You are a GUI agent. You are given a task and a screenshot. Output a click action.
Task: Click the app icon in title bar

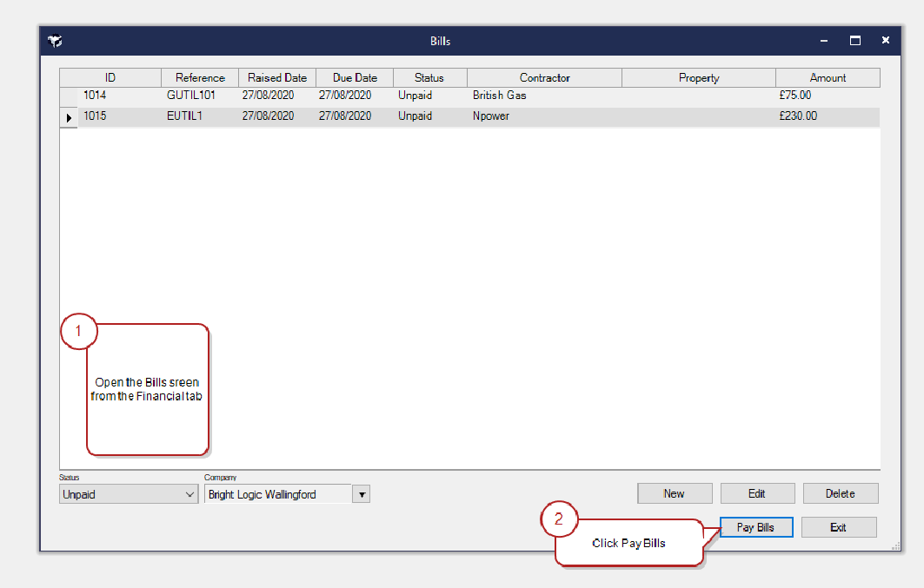[55, 41]
